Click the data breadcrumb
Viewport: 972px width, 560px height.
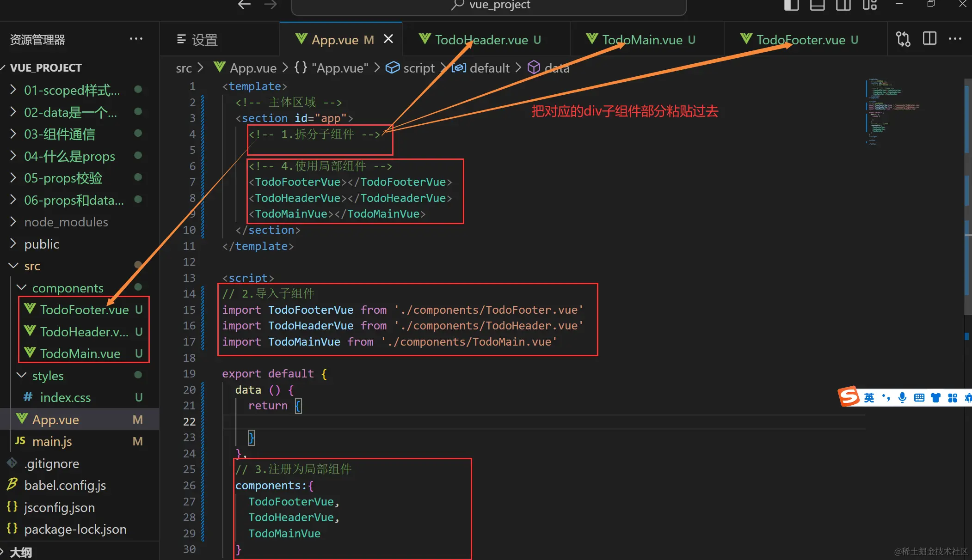coord(549,68)
